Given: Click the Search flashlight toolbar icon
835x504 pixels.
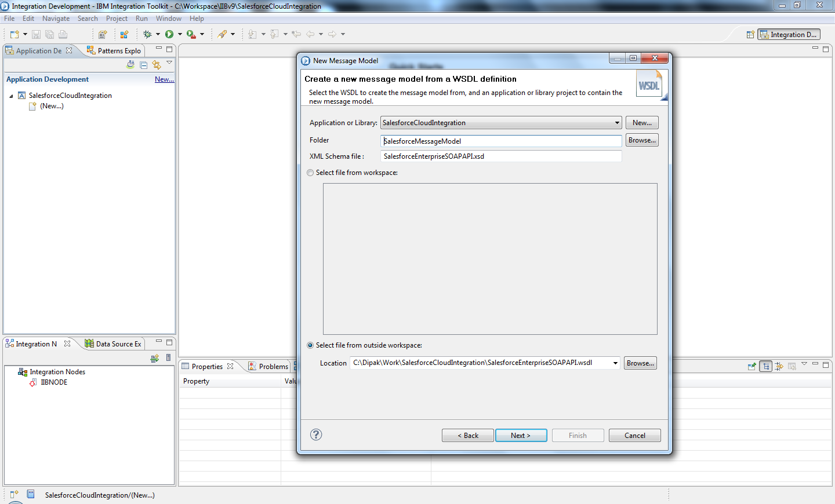Looking at the screenshot, I should [222, 34].
